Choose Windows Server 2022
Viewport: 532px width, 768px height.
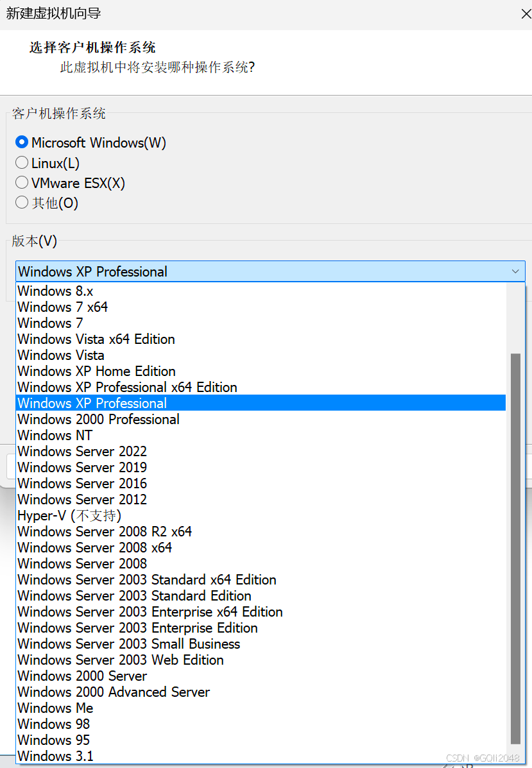point(82,451)
